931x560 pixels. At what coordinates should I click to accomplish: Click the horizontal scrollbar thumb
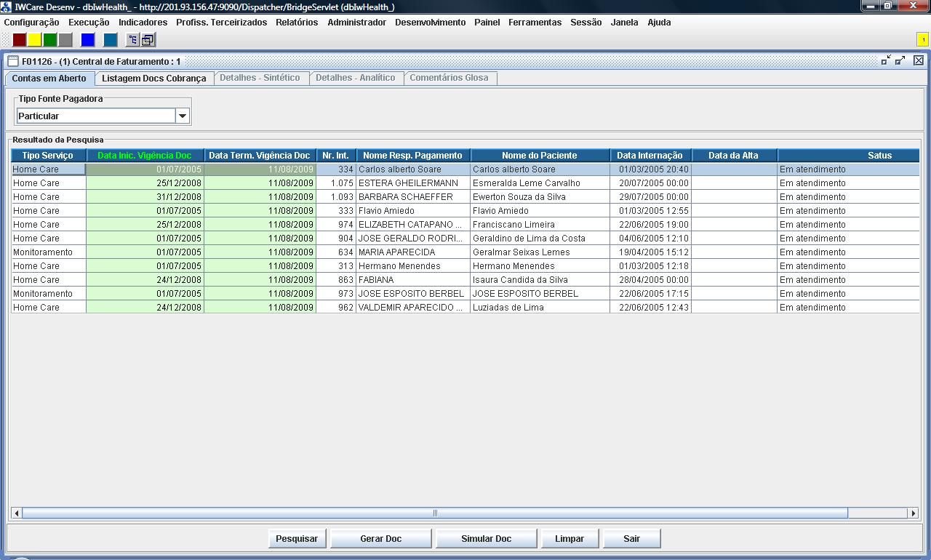(x=435, y=513)
